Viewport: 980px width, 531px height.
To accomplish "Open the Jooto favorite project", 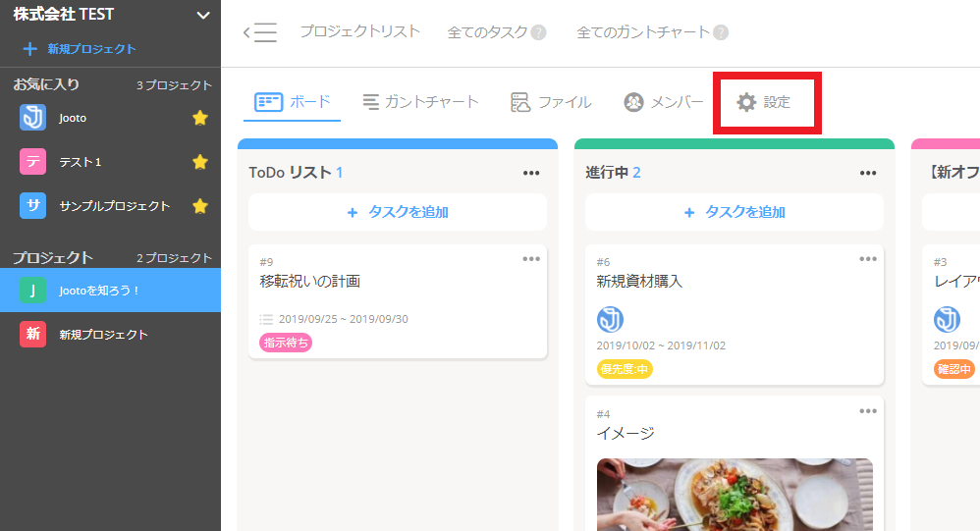I will click(73, 118).
